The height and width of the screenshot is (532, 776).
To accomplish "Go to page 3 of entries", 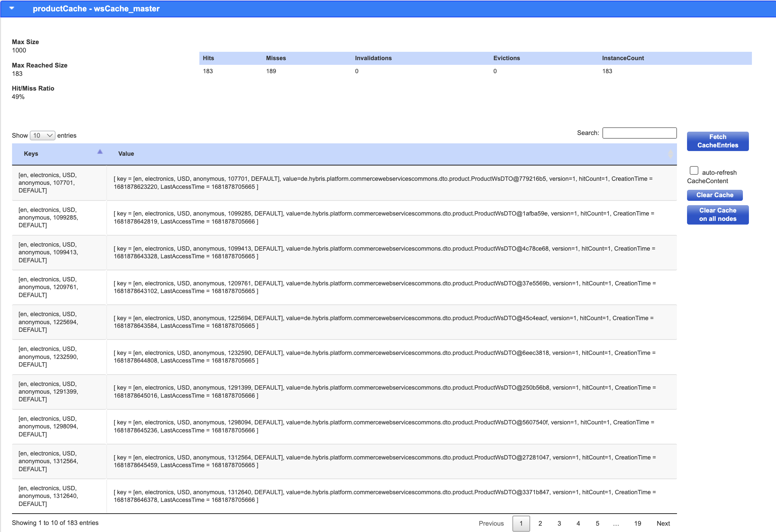I will point(559,523).
